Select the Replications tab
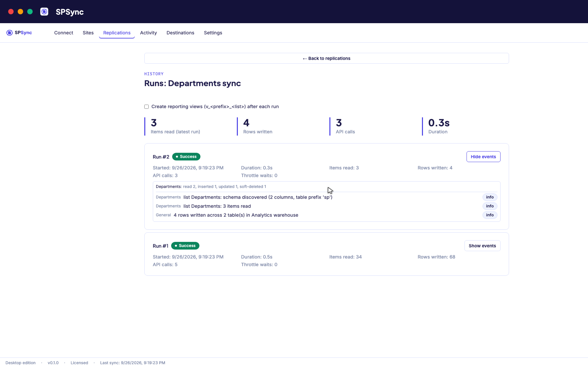The image size is (588, 368). click(x=117, y=33)
